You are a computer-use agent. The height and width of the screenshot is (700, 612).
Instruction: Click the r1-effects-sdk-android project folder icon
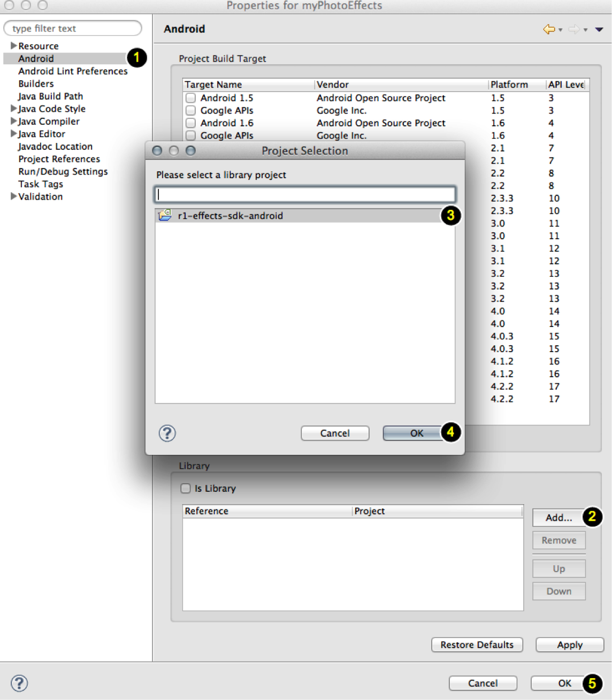(165, 215)
